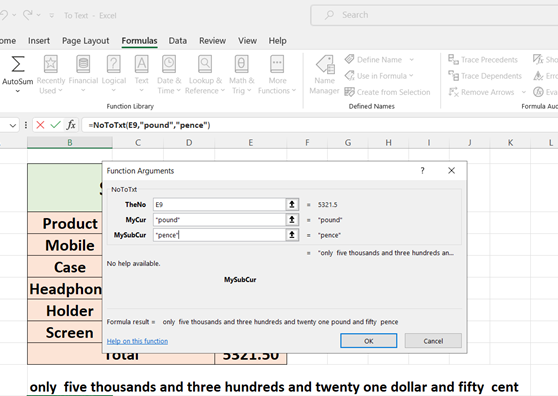Image resolution: width=558 pixels, height=396 pixels.
Task: Click the dialog help question mark
Action: coord(422,171)
